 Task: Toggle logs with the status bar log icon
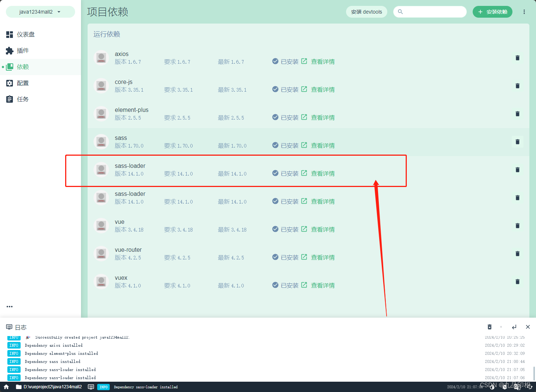(91, 387)
